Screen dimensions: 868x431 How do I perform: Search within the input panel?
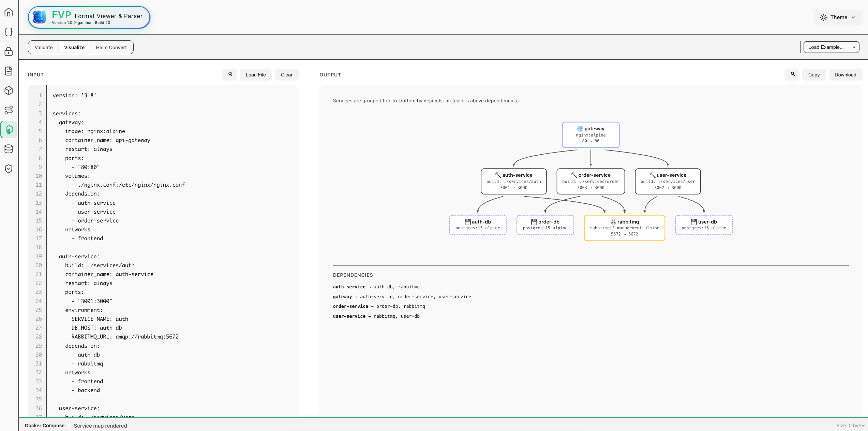coord(230,74)
